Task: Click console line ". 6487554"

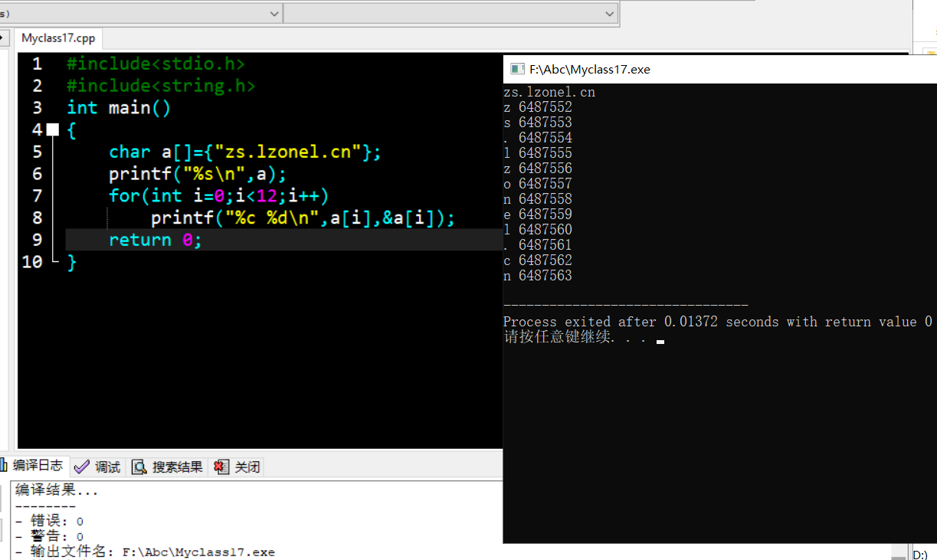Action: pos(538,138)
